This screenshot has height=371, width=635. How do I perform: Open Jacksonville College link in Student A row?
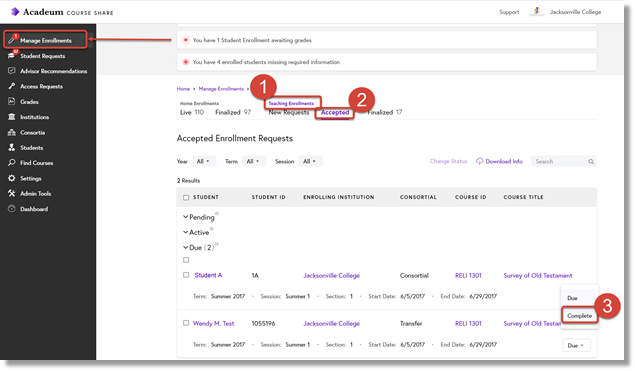pos(331,275)
